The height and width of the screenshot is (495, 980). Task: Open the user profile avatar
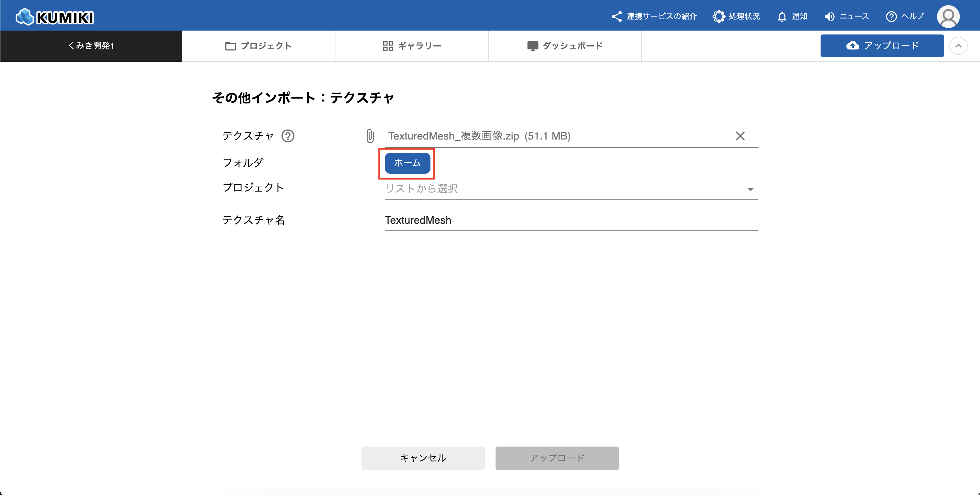click(948, 16)
